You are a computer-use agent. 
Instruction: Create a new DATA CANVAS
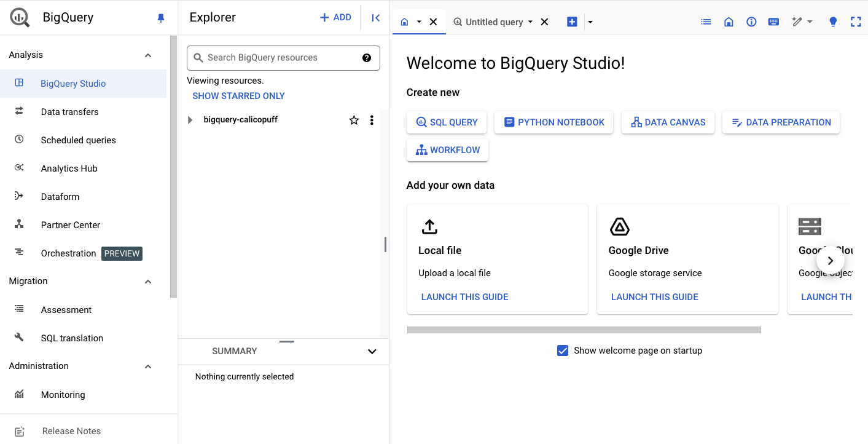tap(668, 122)
